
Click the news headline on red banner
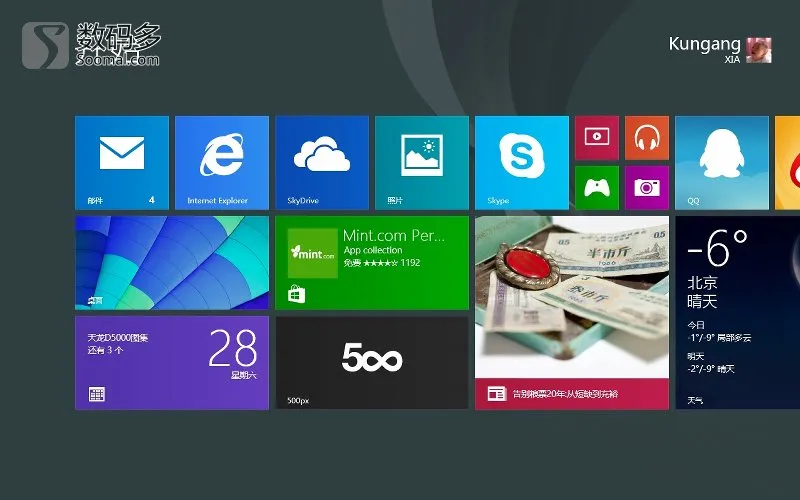565,394
